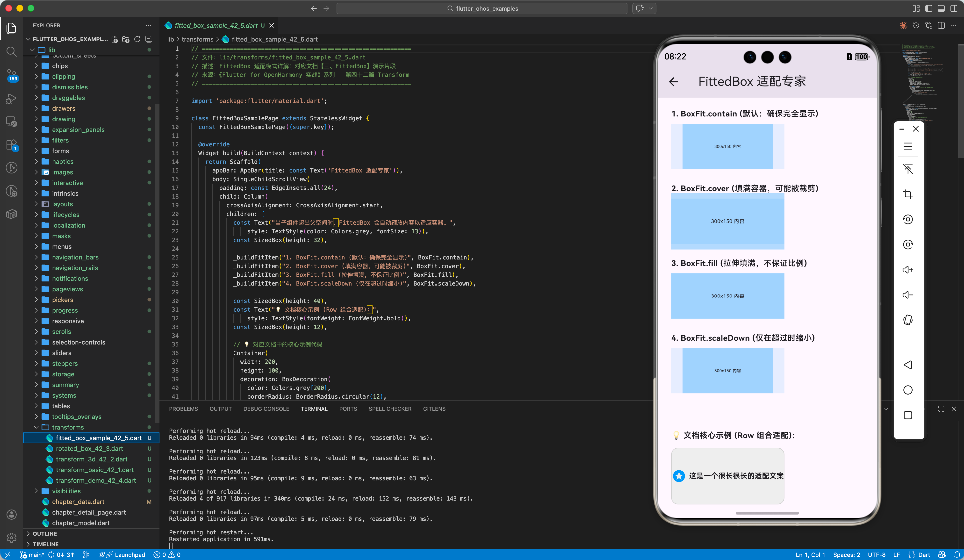Tap the emulator Home circle button
This screenshot has height=560, width=964.
tap(908, 390)
